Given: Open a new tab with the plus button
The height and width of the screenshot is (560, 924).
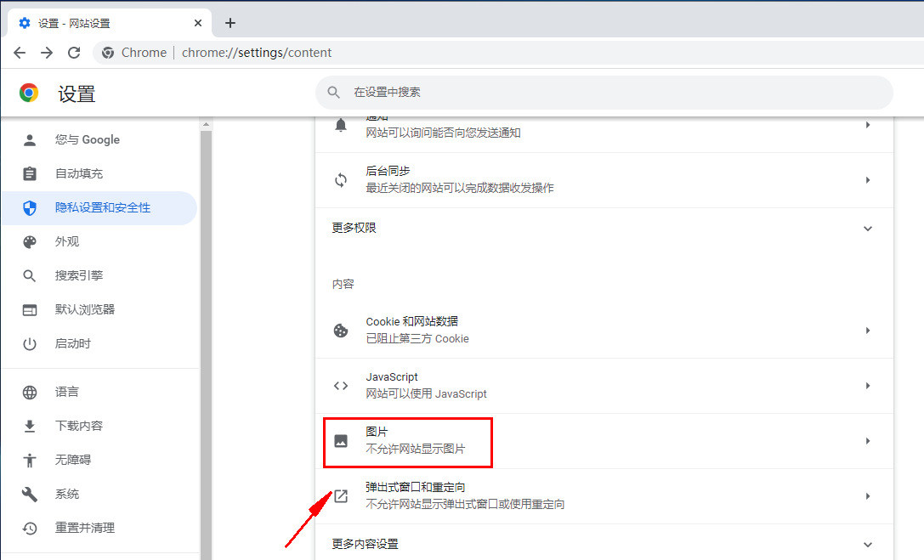Looking at the screenshot, I should pos(230,23).
